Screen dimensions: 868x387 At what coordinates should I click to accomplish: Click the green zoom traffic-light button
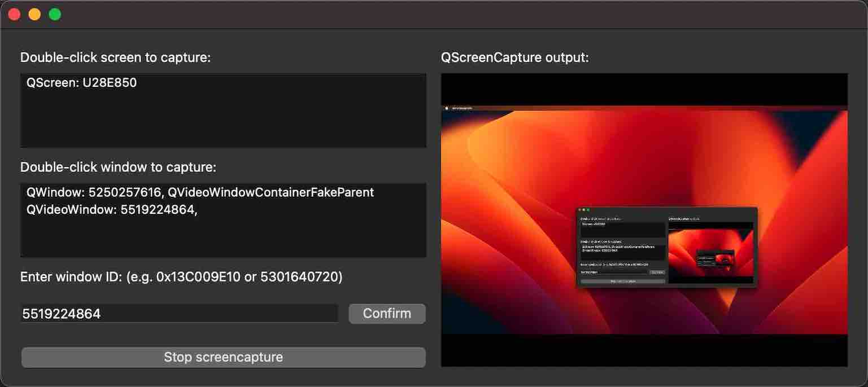coord(54,14)
